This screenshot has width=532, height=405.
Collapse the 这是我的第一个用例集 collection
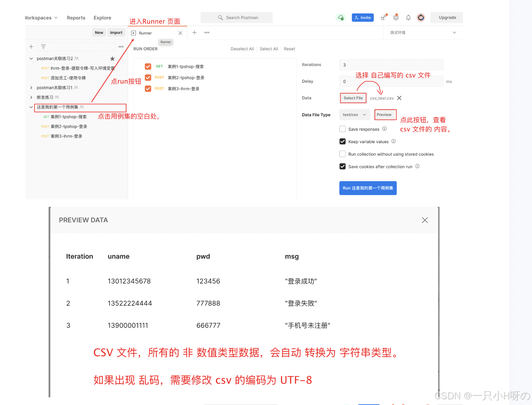(31, 107)
